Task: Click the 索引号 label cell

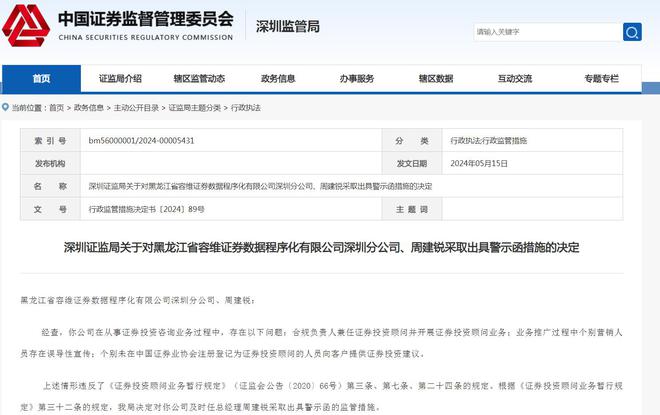Action: (51, 141)
